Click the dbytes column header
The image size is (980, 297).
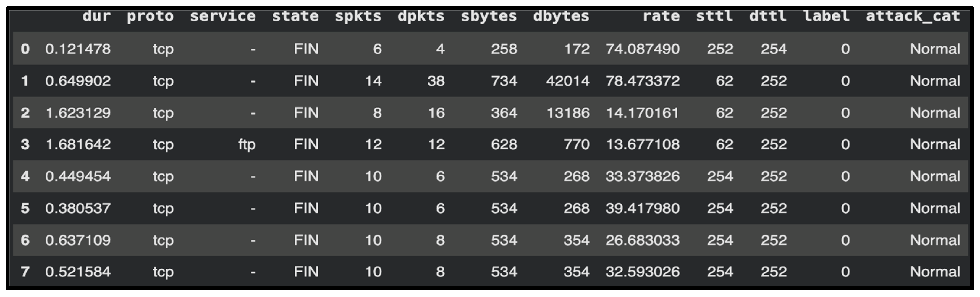[x=561, y=16]
